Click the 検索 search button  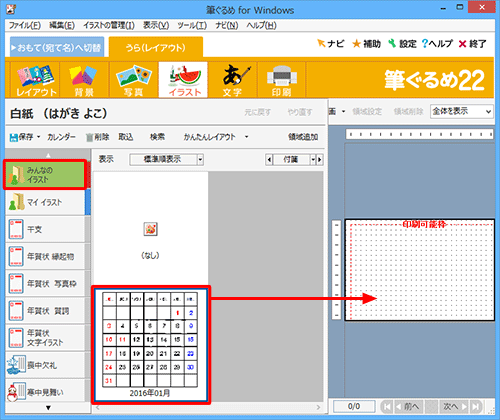tap(157, 137)
